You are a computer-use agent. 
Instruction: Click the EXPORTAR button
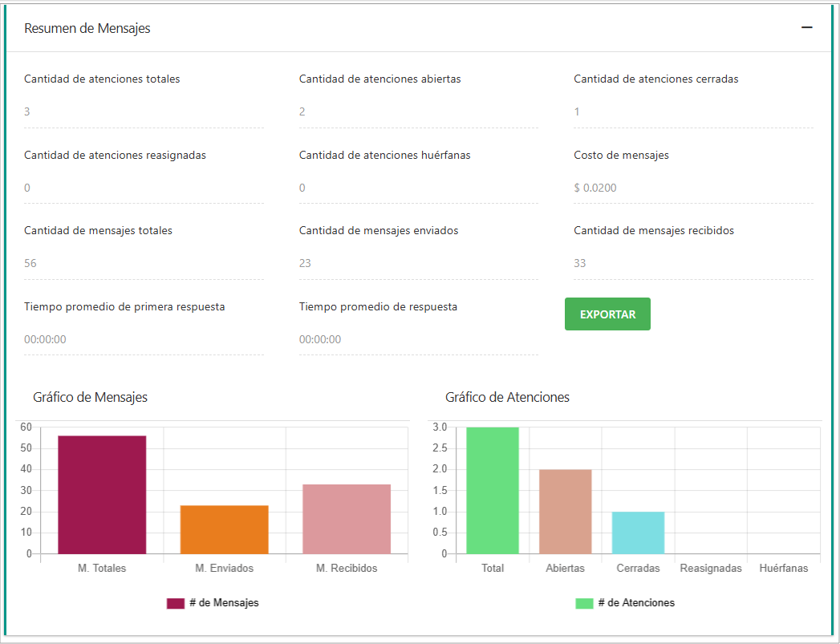click(x=607, y=314)
